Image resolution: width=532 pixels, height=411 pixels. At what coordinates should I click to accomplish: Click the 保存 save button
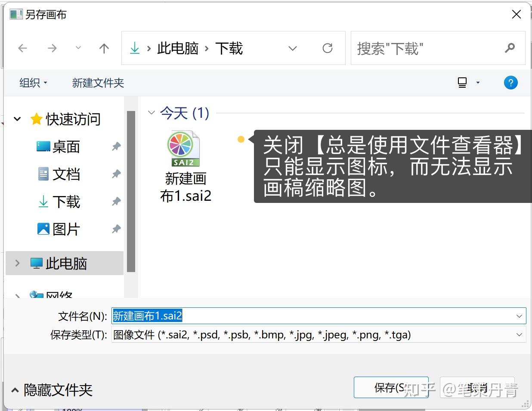[x=391, y=387]
